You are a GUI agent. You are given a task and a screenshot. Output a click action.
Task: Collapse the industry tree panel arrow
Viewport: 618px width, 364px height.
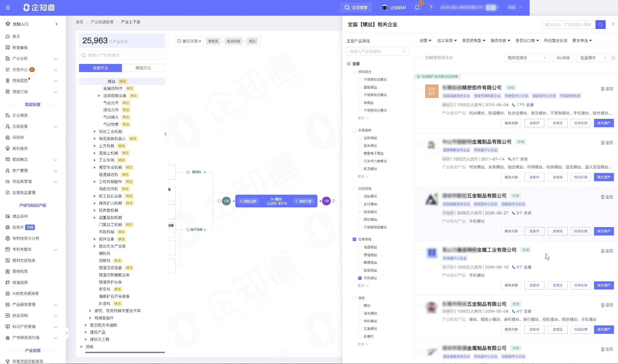(166, 134)
